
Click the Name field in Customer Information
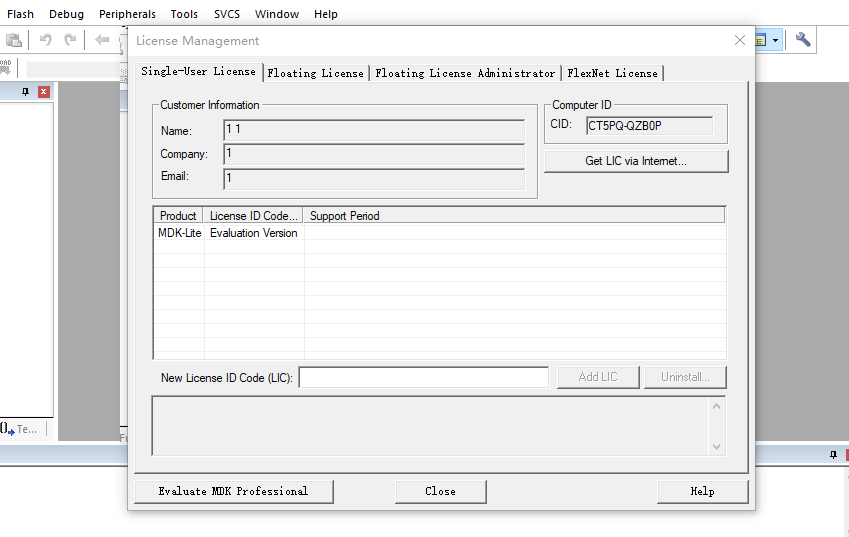click(x=374, y=130)
